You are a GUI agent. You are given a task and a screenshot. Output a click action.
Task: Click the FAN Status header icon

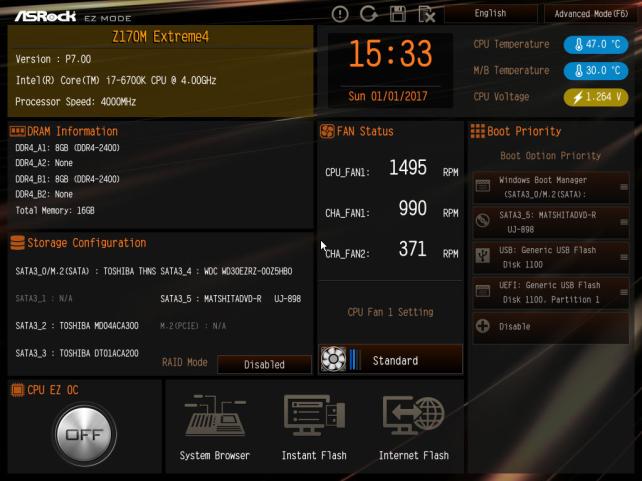(x=327, y=131)
